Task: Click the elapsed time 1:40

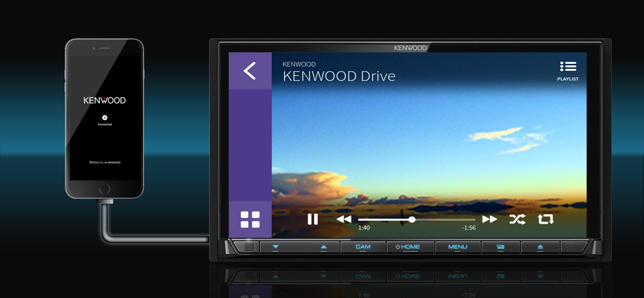Action: pos(364,228)
